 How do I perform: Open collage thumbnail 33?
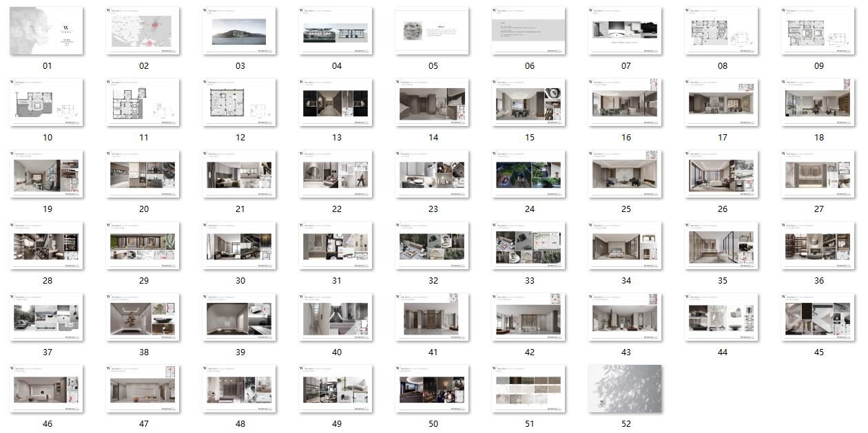[x=529, y=246]
